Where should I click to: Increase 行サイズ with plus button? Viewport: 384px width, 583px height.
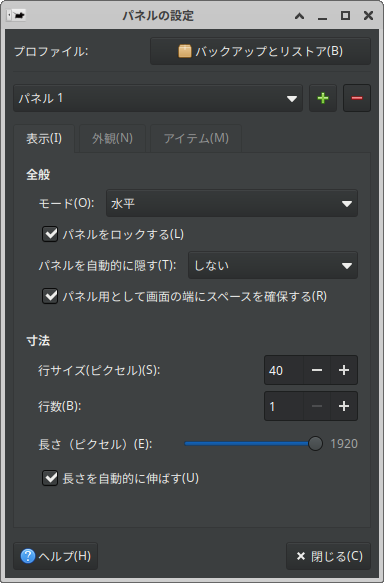pyautogui.click(x=344, y=370)
